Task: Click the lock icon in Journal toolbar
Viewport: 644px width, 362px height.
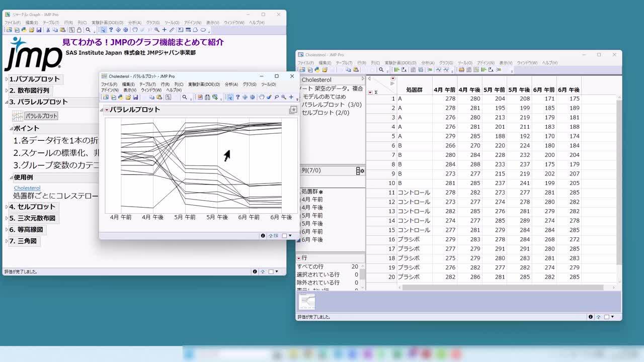Action: 79,30
